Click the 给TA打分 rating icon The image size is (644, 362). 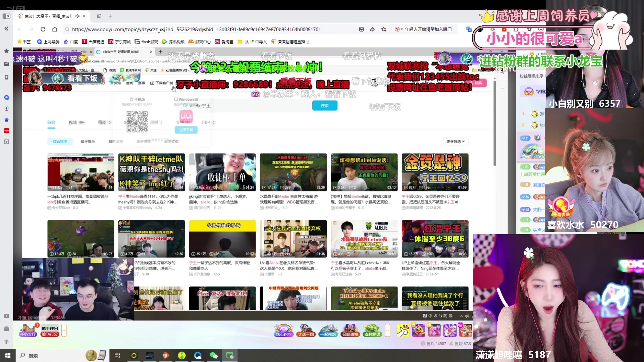50,330
